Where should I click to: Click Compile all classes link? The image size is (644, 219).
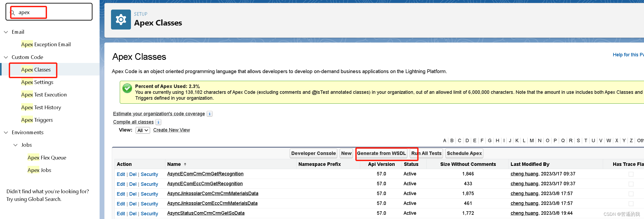click(x=133, y=122)
